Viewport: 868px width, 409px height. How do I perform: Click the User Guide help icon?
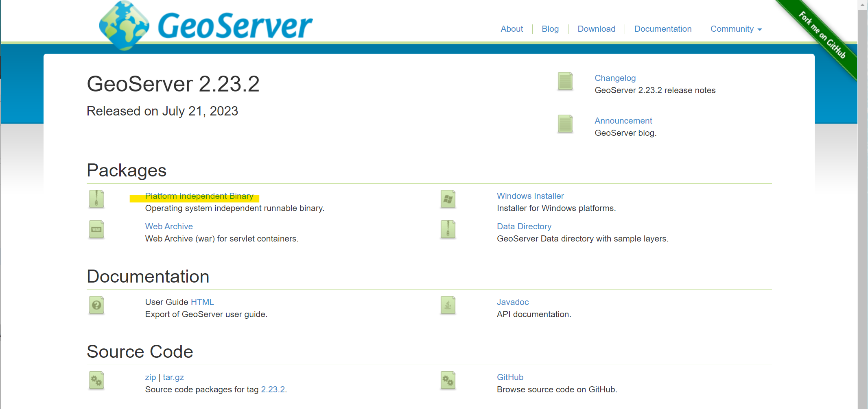pos(96,305)
